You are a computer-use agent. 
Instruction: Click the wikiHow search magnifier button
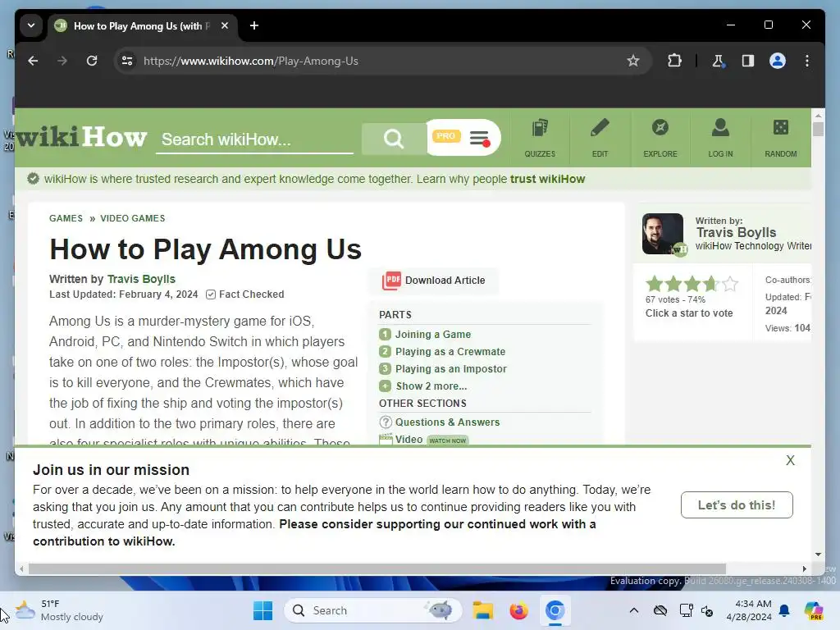point(394,139)
